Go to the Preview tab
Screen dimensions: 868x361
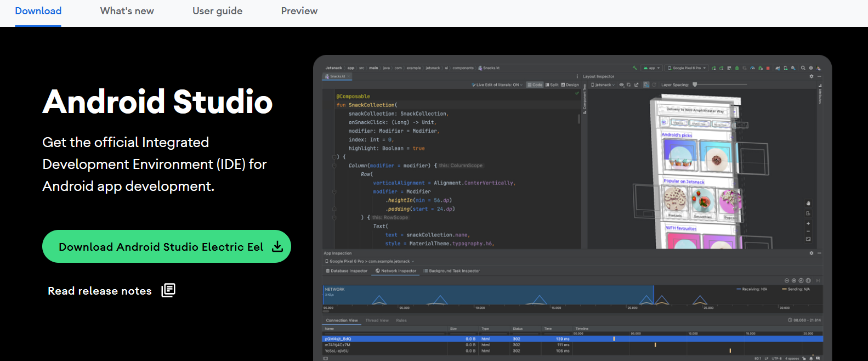[x=299, y=11]
